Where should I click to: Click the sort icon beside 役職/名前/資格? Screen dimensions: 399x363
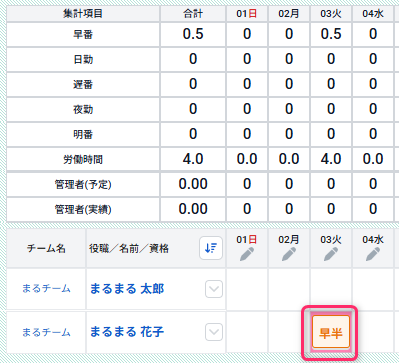tap(211, 248)
